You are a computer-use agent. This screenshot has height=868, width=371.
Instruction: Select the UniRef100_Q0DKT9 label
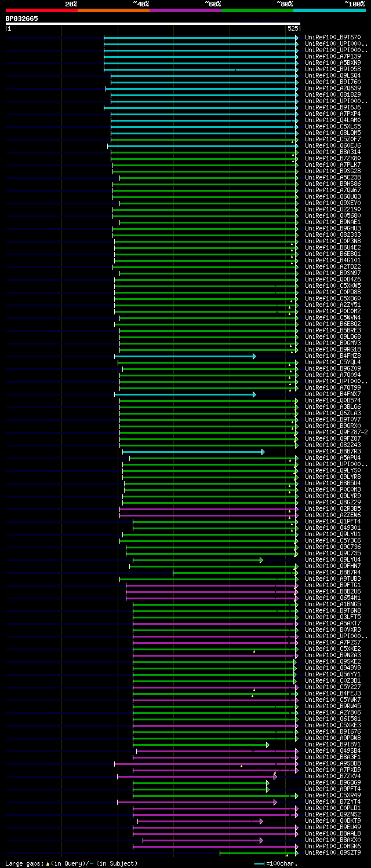coord(333,821)
